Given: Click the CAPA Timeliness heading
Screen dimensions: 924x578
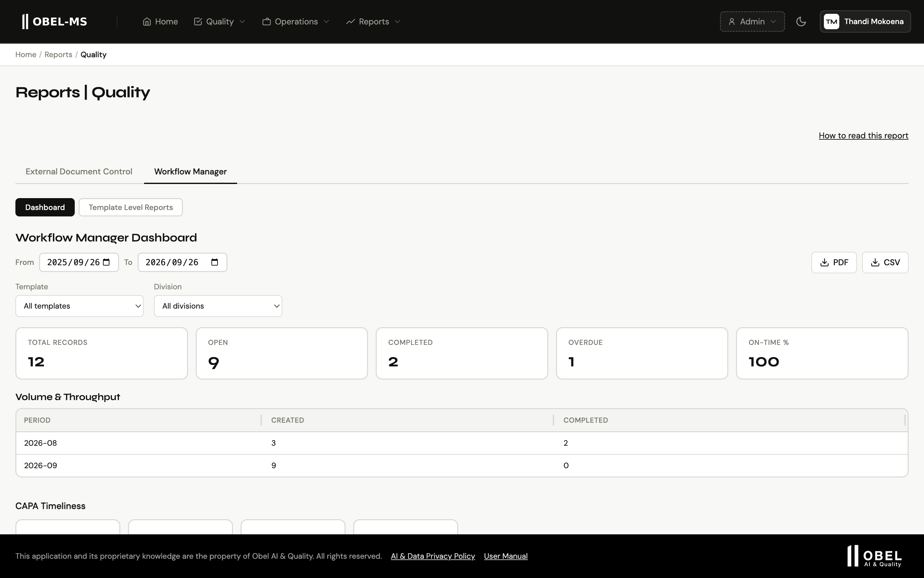Looking at the screenshot, I should click(x=50, y=506).
